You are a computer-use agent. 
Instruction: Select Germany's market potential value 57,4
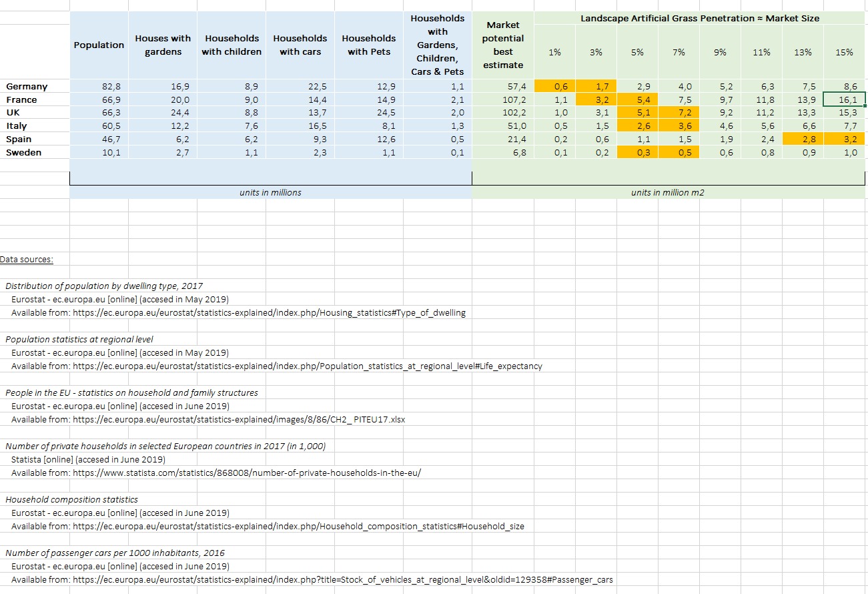point(503,86)
